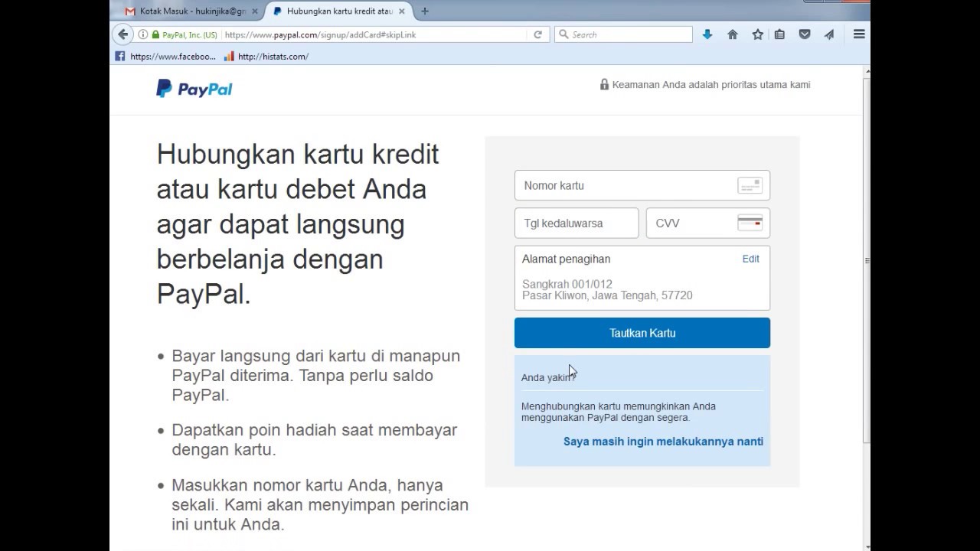Switch to the Kotak Masuk Gmail tab
The image size is (980, 551).
[191, 11]
